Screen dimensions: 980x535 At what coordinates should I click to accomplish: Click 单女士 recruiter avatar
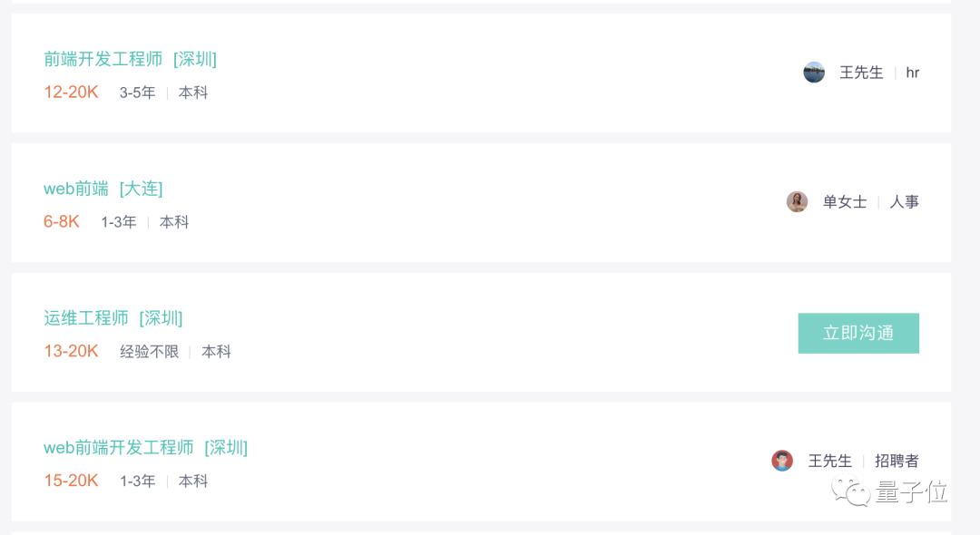(797, 202)
